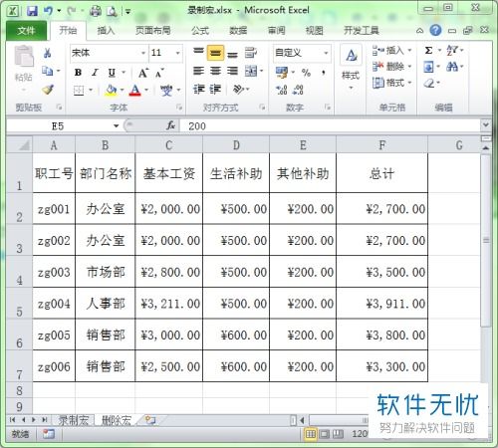
Task: Toggle Align Text Left
Action: (198, 71)
